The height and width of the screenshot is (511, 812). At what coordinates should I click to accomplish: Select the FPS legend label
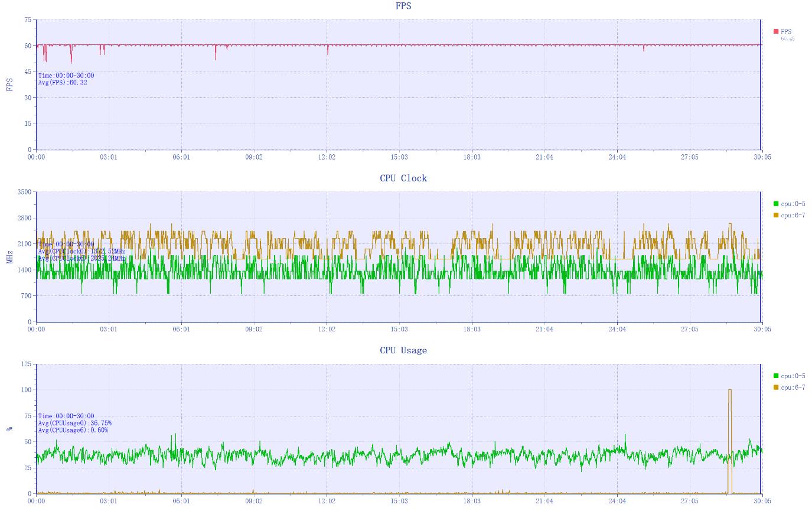786,32
